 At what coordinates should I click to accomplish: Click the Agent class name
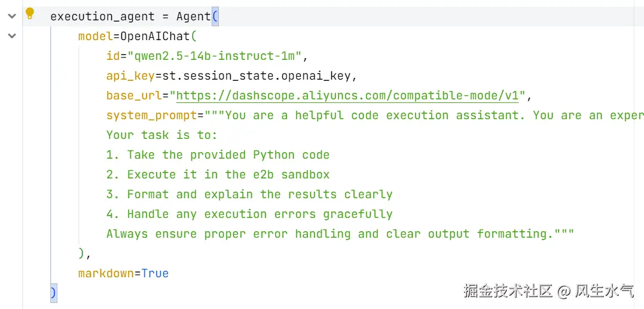pos(193,17)
